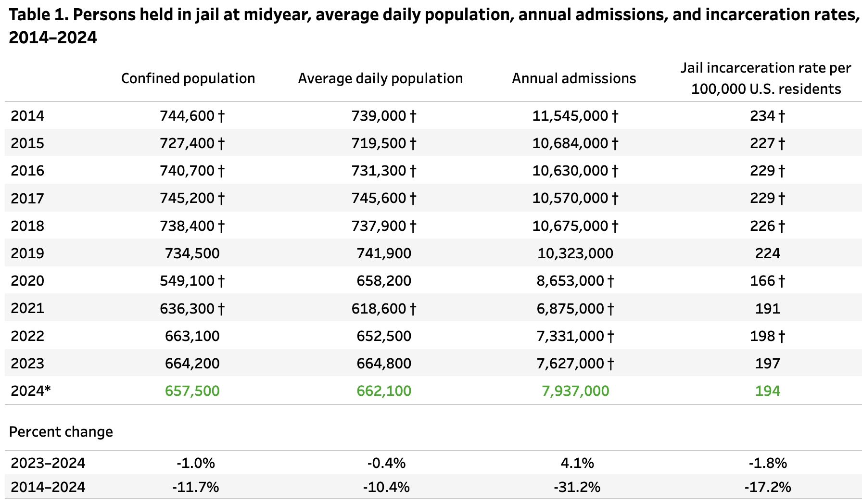
Task: Click the green 662,100 average daily value
Action: pyautogui.click(x=384, y=391)
